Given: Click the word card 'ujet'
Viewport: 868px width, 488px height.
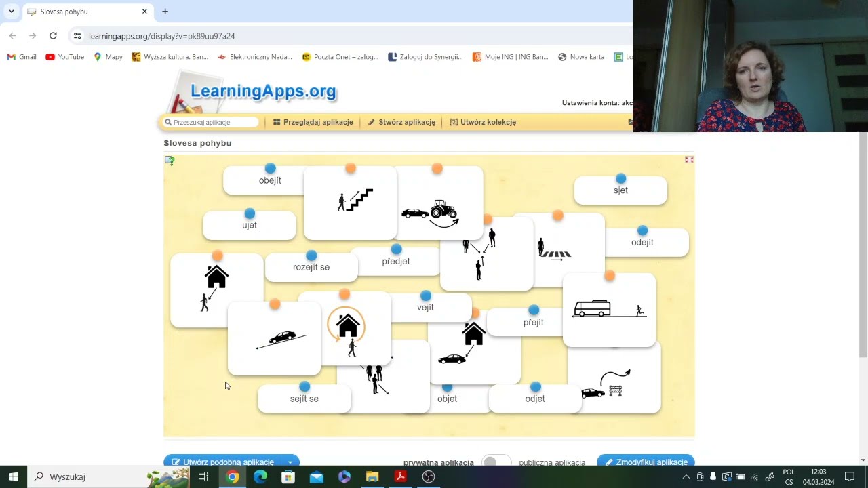Looking at the screenshot, I should (250, 225).
